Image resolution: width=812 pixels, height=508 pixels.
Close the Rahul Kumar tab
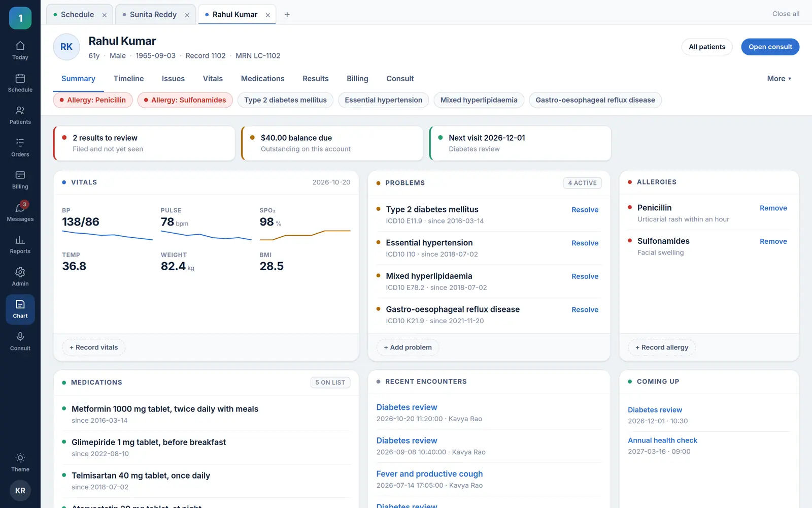pyautogui.click(x=268, y=15)
